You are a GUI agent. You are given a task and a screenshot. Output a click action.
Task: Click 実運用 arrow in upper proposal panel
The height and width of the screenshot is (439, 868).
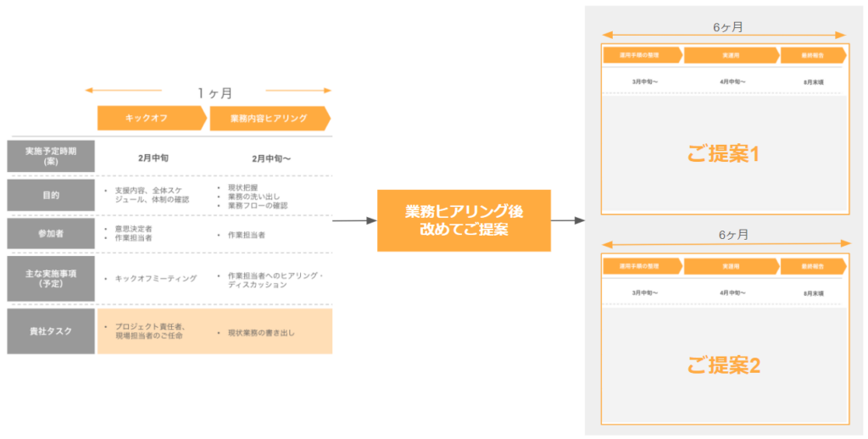(731, 55)
